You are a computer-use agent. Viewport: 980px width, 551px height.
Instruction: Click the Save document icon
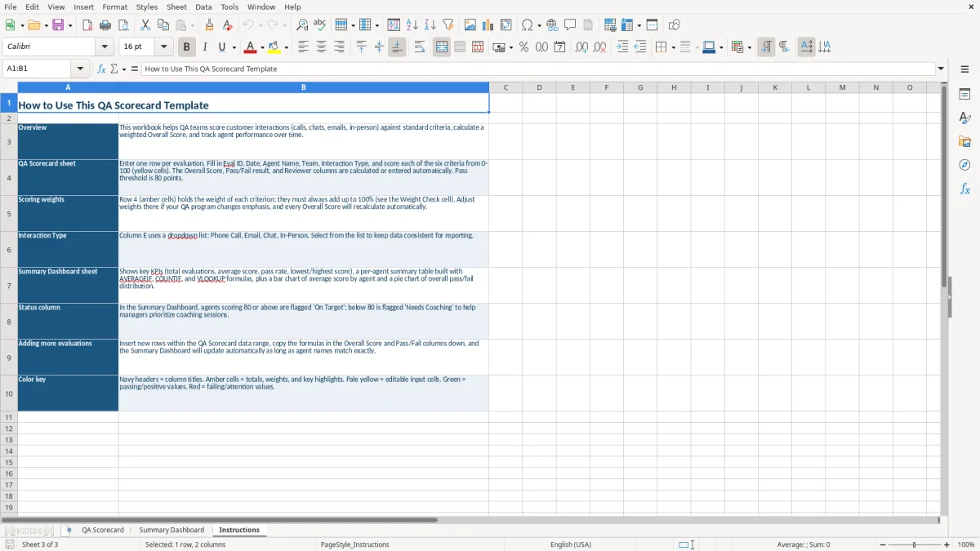(58, 25)
